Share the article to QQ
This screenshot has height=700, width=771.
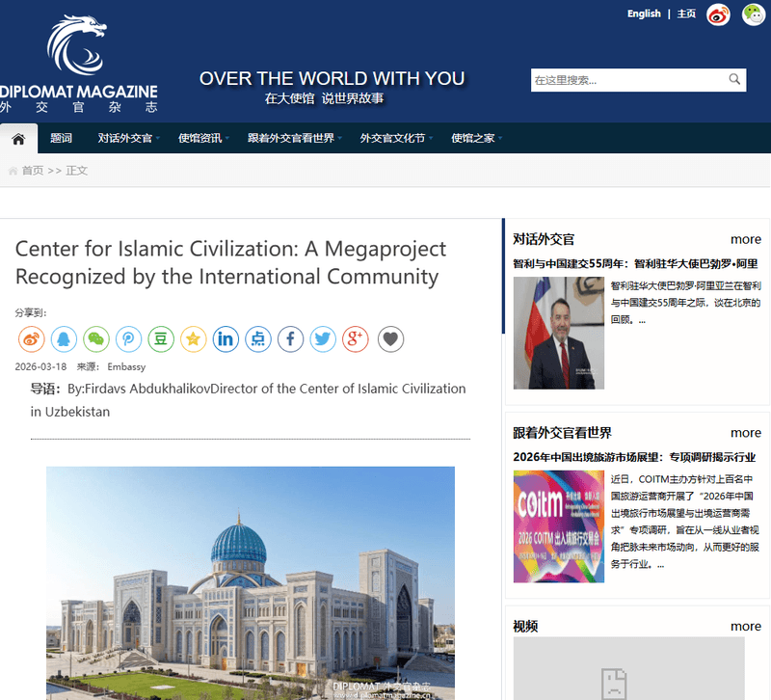(64, 339)
